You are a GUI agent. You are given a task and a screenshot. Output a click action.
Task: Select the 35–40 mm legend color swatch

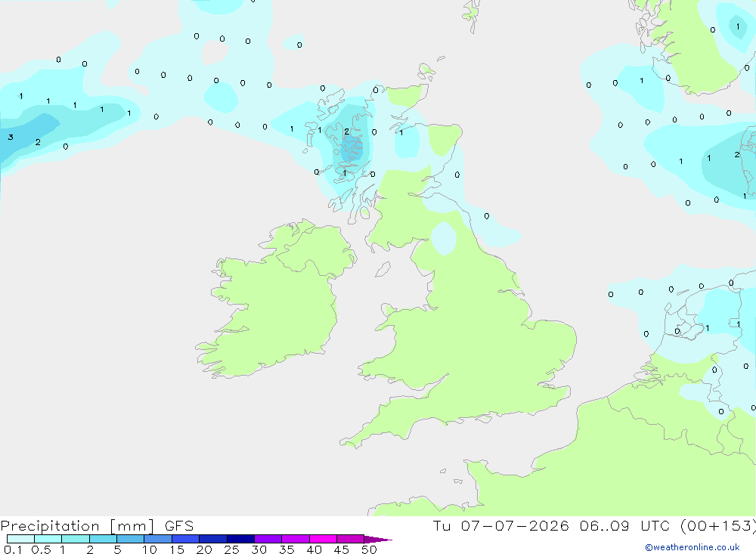(x=295, y=539)
